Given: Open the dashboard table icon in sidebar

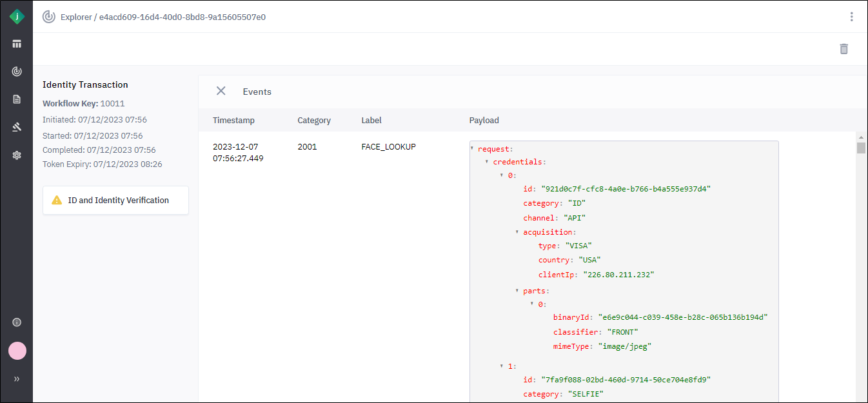Looking at the screenshot, I should click(17, 44).
